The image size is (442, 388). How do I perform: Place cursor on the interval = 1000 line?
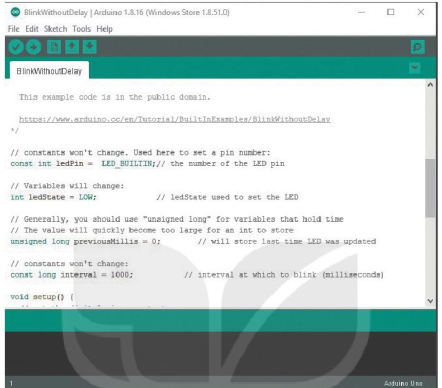tap(197, 275)
